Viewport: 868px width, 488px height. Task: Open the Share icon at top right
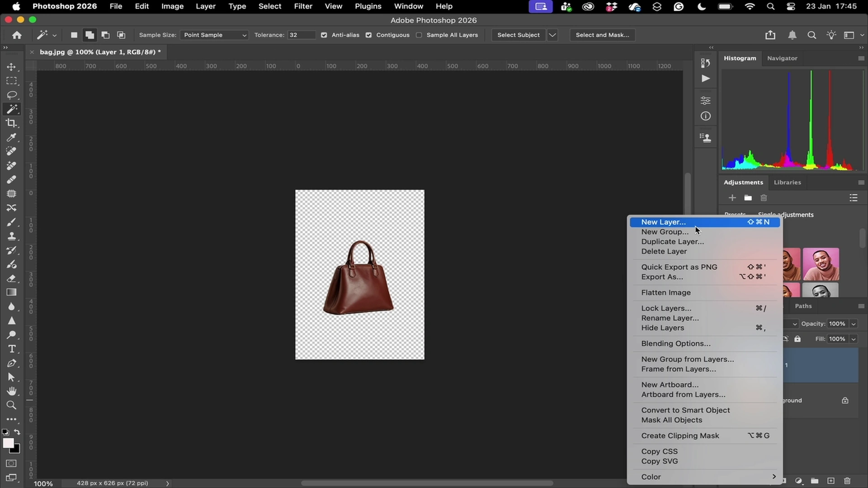770,35
